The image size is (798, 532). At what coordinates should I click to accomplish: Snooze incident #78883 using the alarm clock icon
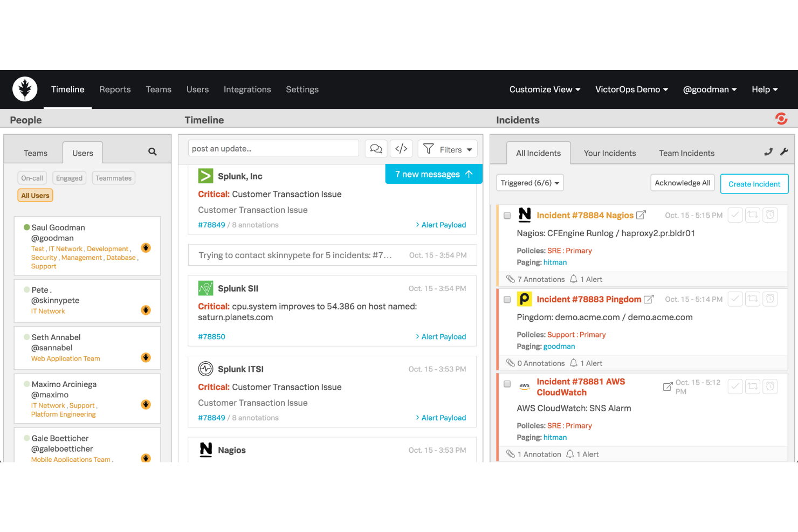click(770, 299)
